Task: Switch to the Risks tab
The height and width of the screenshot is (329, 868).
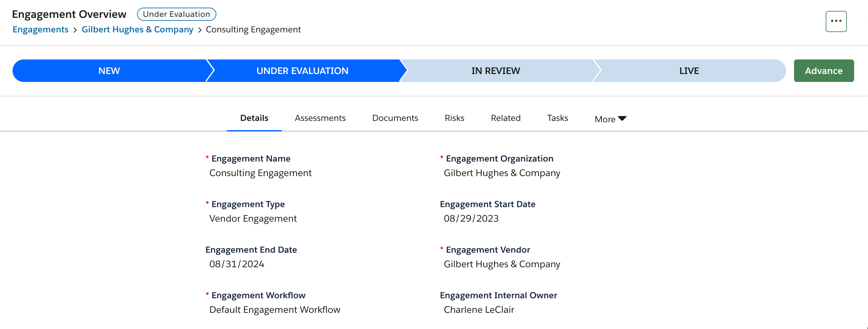Action: pyautogui.click(x=454, y=118)
